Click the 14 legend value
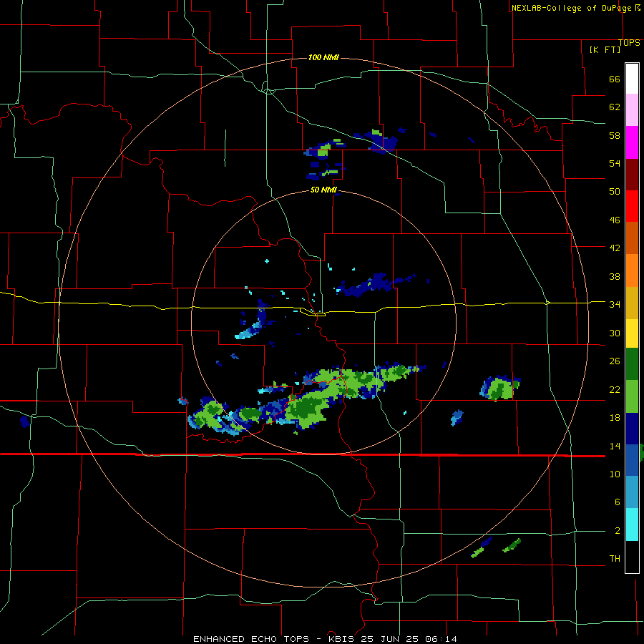This screenshot has width=644, height=644. click(615, 446)
